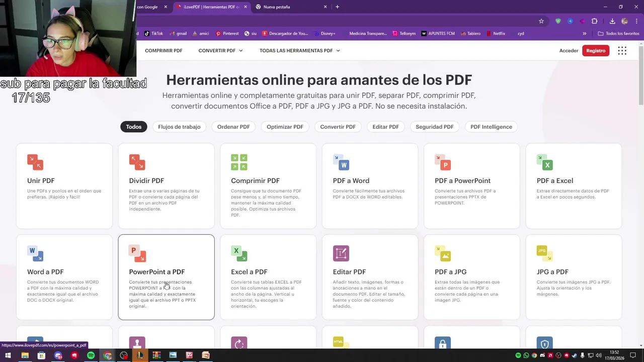644x362 pixels.
Task: Open File Explorer from the taskbar
Action: point(25,355)
